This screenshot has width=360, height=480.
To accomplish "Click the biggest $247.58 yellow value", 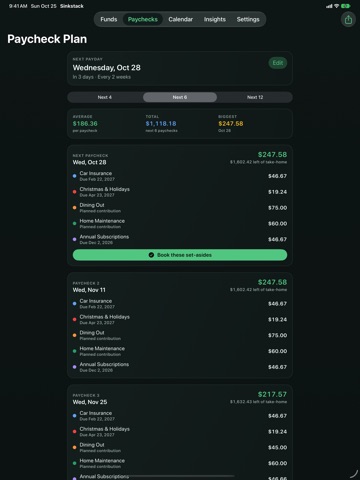I will 231,124.
